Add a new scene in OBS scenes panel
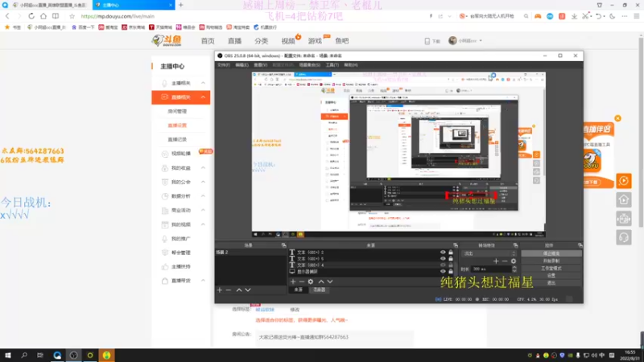 point(220,290)
